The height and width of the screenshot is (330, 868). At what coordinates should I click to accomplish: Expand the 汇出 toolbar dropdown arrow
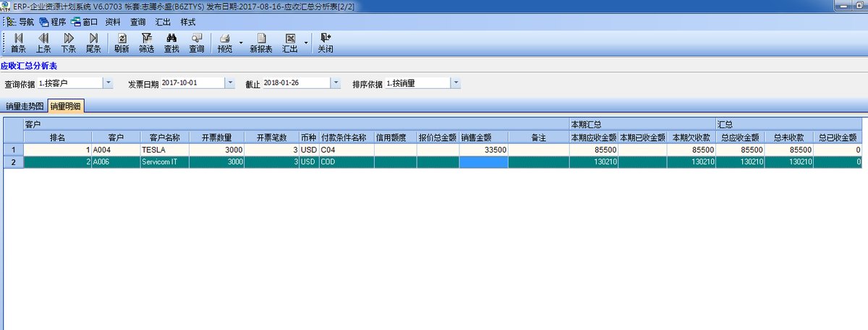(x=305, y=43)
